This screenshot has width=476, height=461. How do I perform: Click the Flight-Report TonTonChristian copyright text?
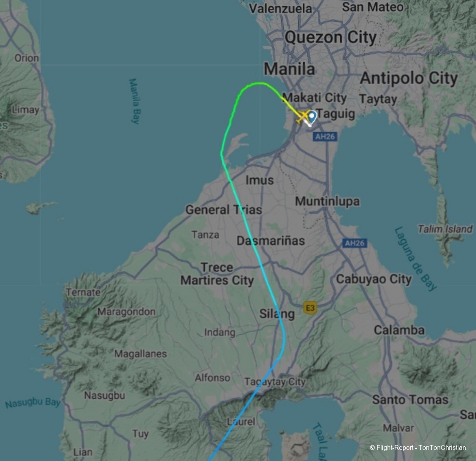tap(418, 447)
